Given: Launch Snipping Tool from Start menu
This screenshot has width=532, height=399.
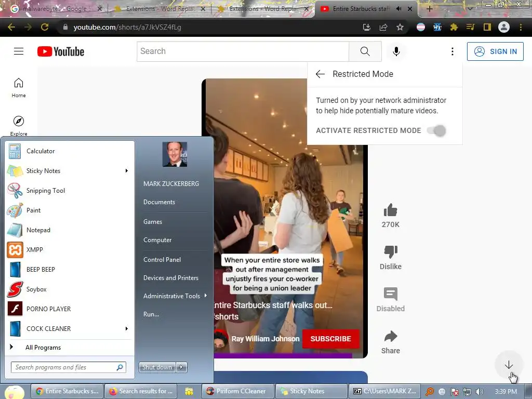Looking at the screenshot, I should pyautogui.click(x=69, y=191).
